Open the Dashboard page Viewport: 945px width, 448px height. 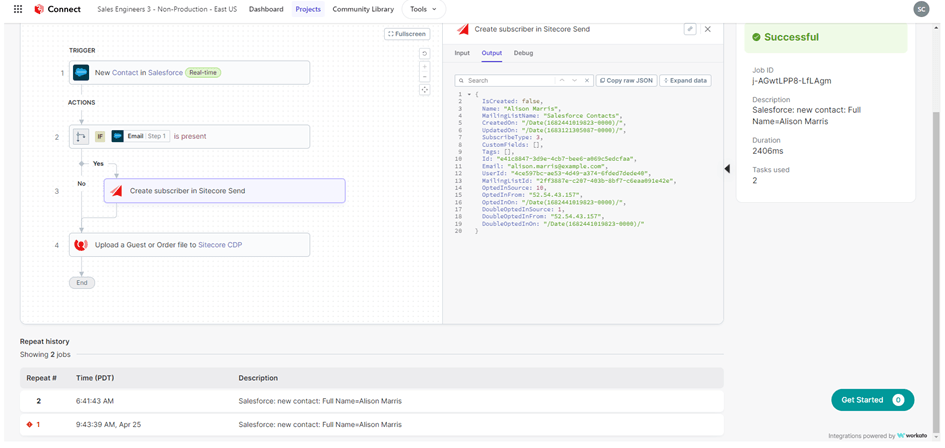click(266, 9)
